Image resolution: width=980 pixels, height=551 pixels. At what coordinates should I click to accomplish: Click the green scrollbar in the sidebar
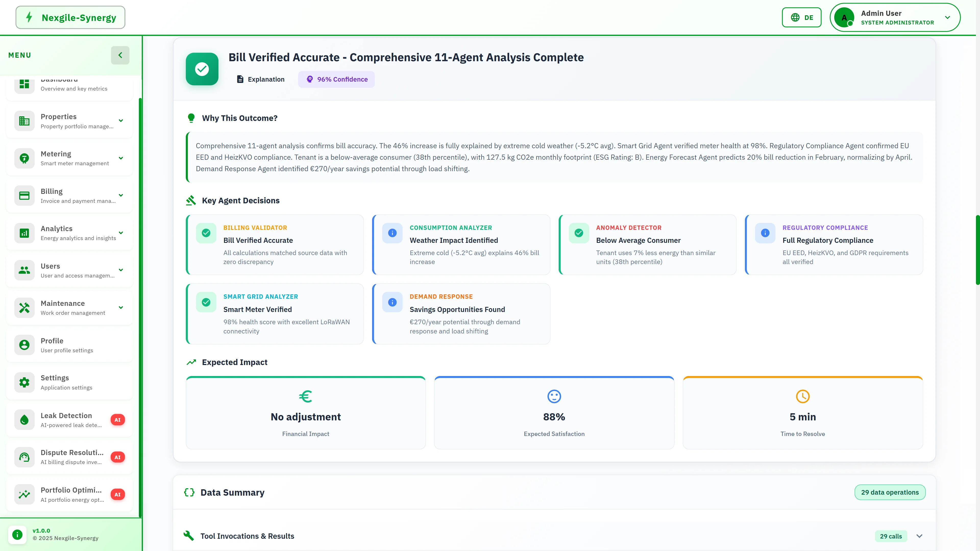pos(140,304)
